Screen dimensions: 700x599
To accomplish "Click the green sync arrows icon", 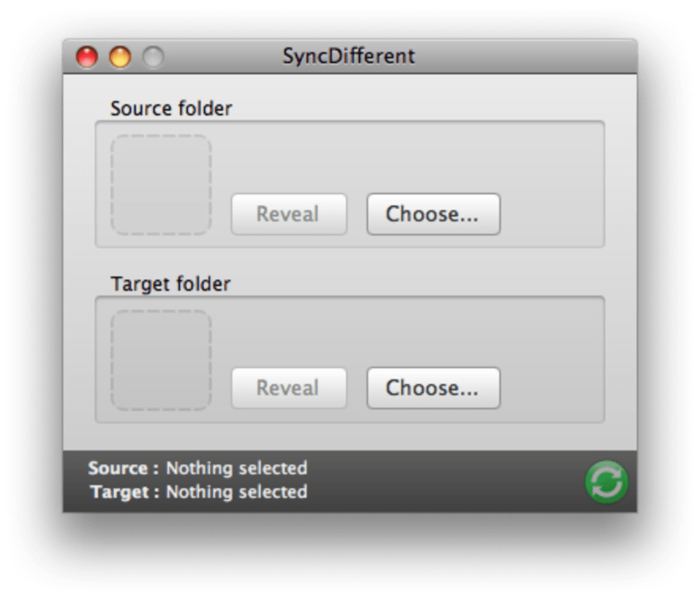I will pos(607,481).
